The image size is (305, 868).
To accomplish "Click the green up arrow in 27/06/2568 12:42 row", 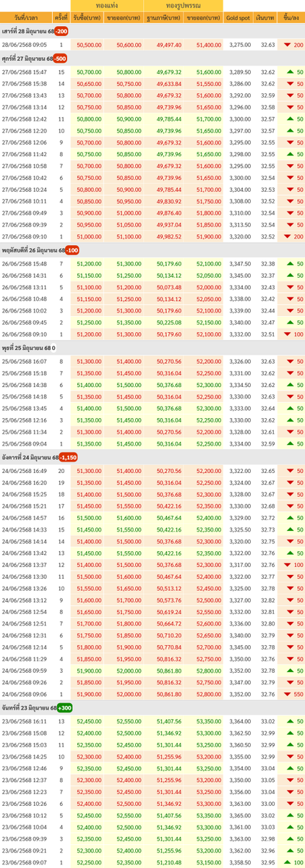I will pyautogui.click(x=290, y=119).
